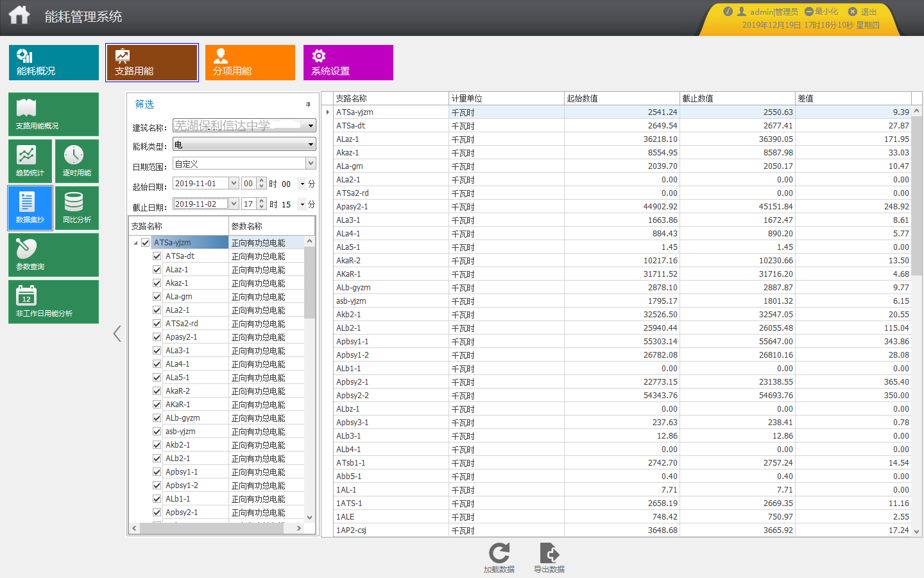
Task: Open 支路用能概况 in the sidebar
Action: 54,114
